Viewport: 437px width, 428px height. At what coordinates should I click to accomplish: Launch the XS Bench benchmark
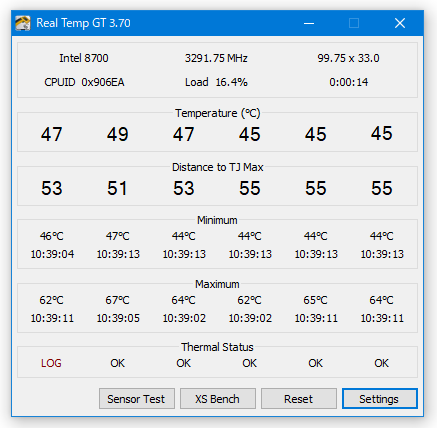point(218,399)
